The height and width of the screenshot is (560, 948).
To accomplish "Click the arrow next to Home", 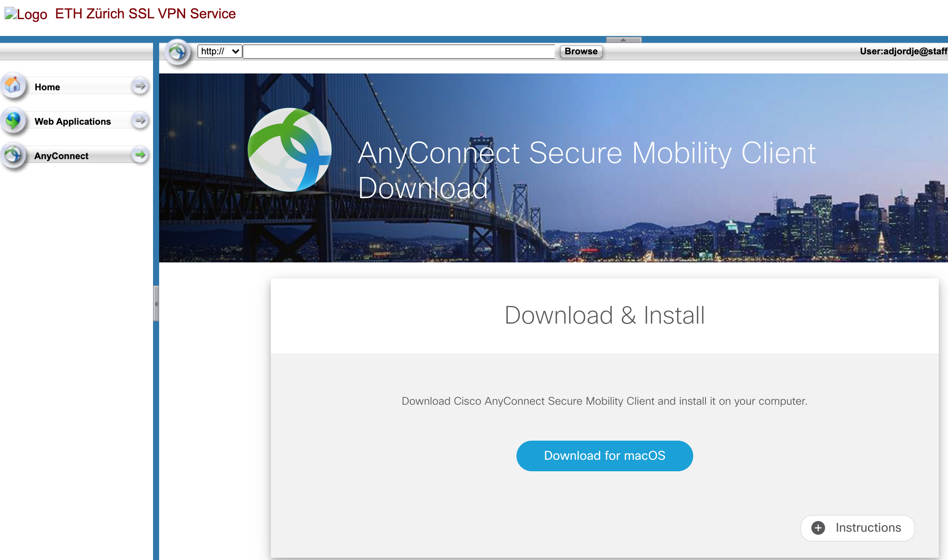I will tap(140, 86).
